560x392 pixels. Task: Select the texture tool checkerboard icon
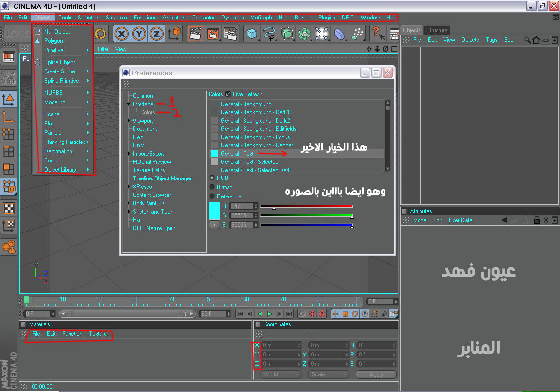[9, 208]
